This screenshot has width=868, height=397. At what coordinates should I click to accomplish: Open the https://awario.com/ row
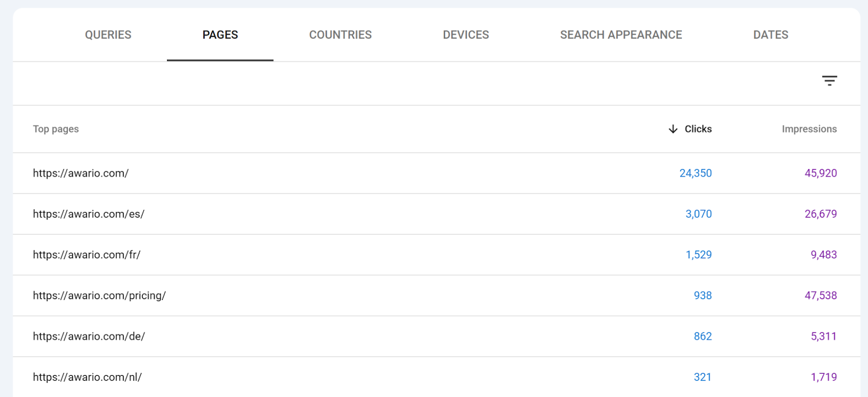(x=437, y=173)
